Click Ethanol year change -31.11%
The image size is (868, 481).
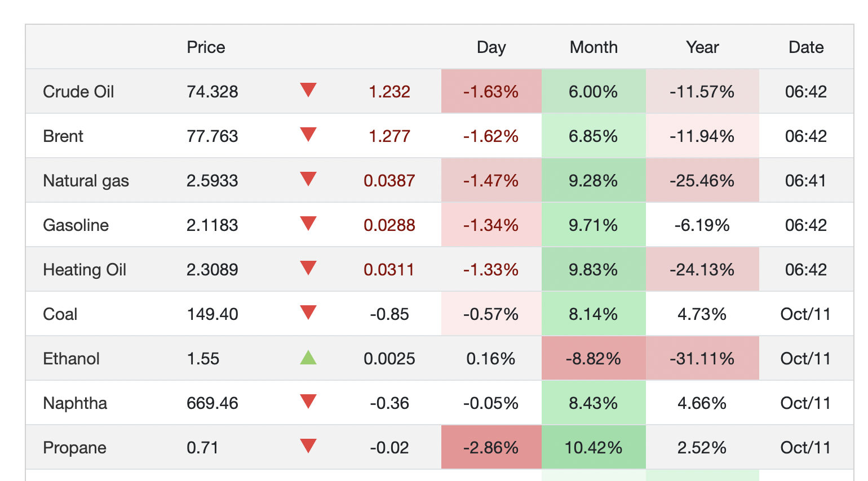[x=702, y=358]
